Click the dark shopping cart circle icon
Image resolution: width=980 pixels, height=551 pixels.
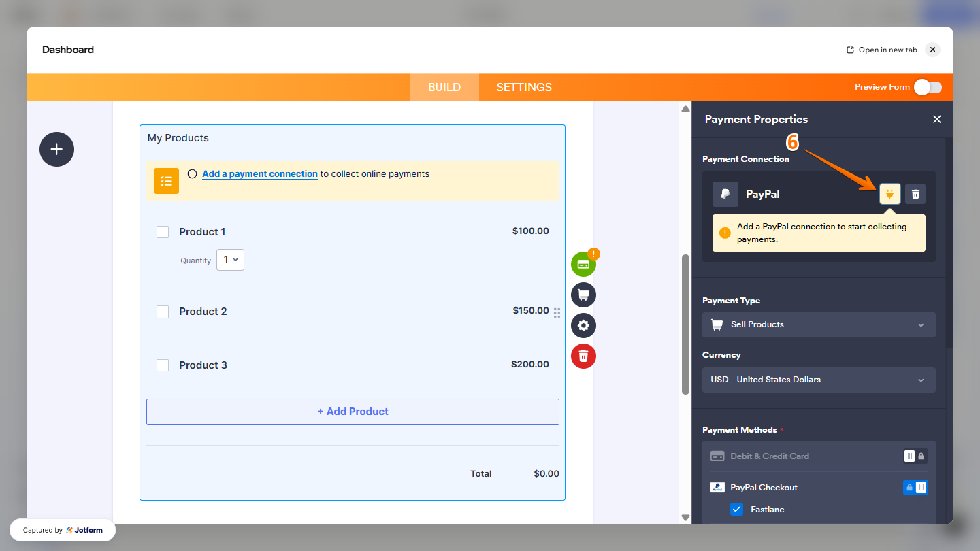[x=583, y=295]
